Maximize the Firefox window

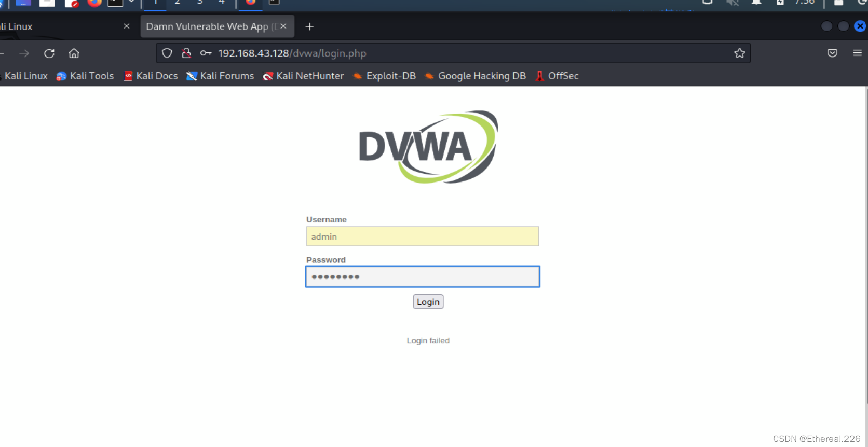click(x=844, y=26)
